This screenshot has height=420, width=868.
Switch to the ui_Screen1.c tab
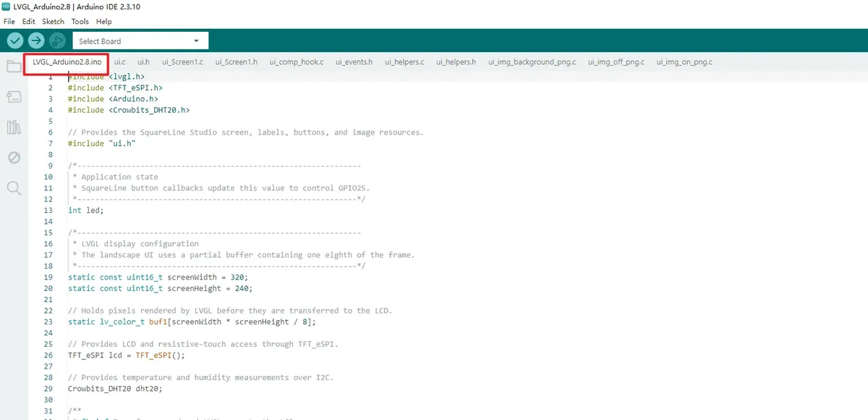coord(182,62)
